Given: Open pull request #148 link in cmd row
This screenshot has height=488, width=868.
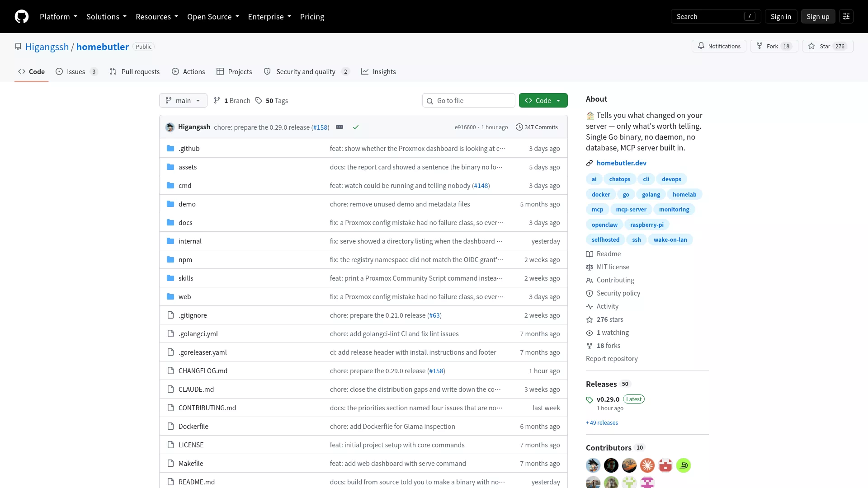Looking at the screenshot, I should [x=481, y=186].
